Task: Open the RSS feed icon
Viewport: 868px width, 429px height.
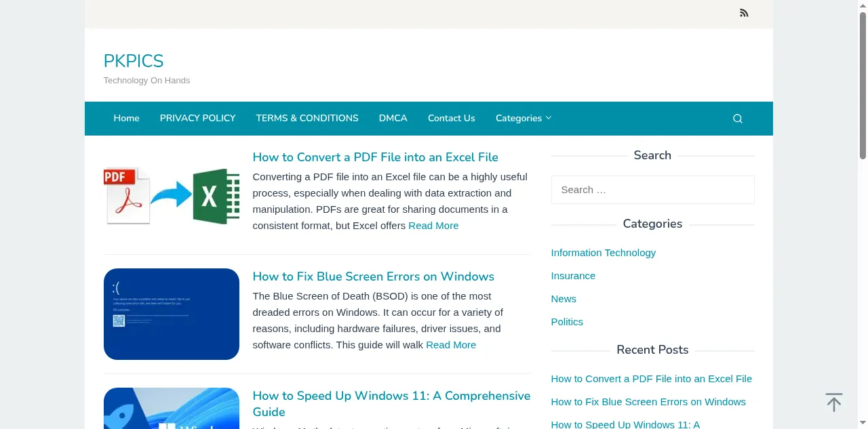Action: pos(744,13)
